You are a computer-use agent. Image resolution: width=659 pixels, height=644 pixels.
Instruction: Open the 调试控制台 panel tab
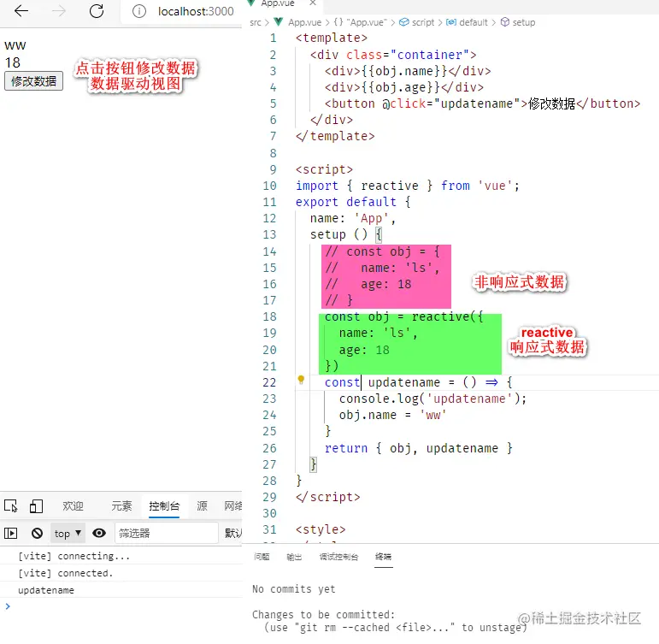(x=338, y=557)
